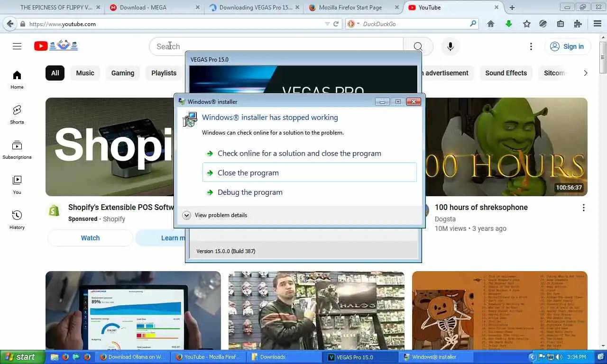Select the Playlists category chip
This screenshot has height=364, width=607.
(164, 73)
